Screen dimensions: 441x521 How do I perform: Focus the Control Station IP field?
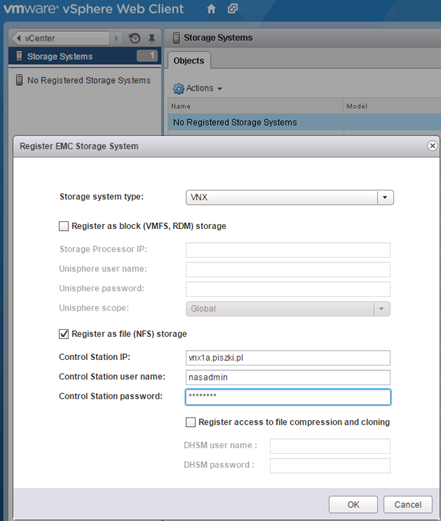click(x=288, y=358)
